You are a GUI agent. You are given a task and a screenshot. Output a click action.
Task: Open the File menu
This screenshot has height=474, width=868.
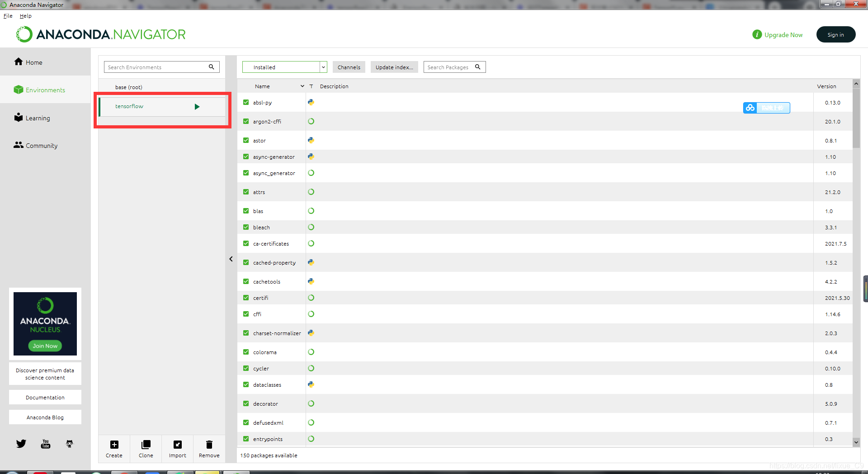8,16
